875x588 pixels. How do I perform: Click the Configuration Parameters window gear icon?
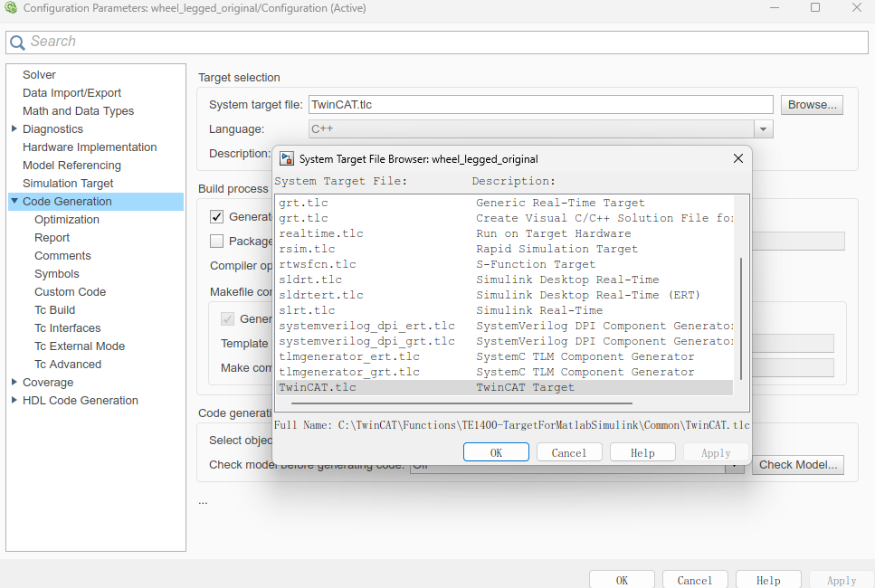click(x=11, y=8)
